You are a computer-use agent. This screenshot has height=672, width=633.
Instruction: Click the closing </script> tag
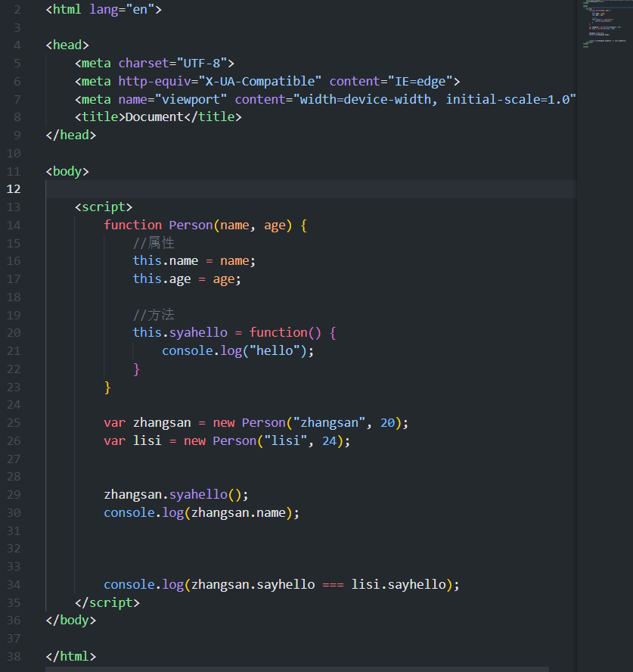pos(107,603)
